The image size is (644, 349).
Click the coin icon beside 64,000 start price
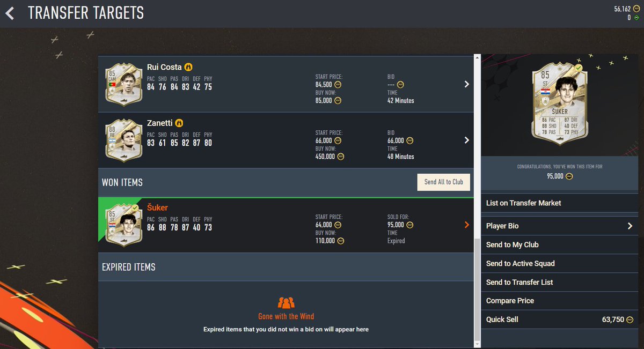pyautogui.click(x=338, y=225)
